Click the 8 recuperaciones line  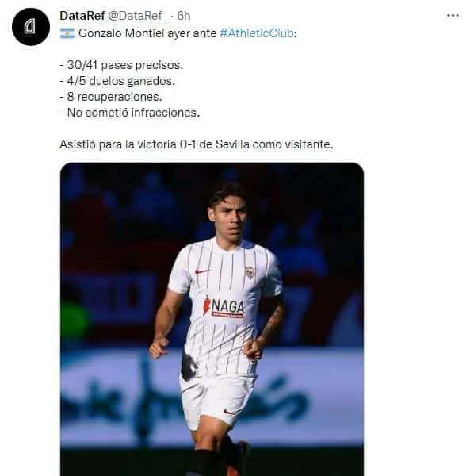[x=111, y=97]
